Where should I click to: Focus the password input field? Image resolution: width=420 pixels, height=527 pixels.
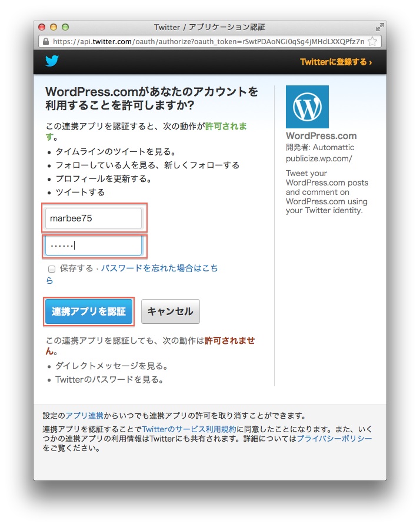coord(94,246)
